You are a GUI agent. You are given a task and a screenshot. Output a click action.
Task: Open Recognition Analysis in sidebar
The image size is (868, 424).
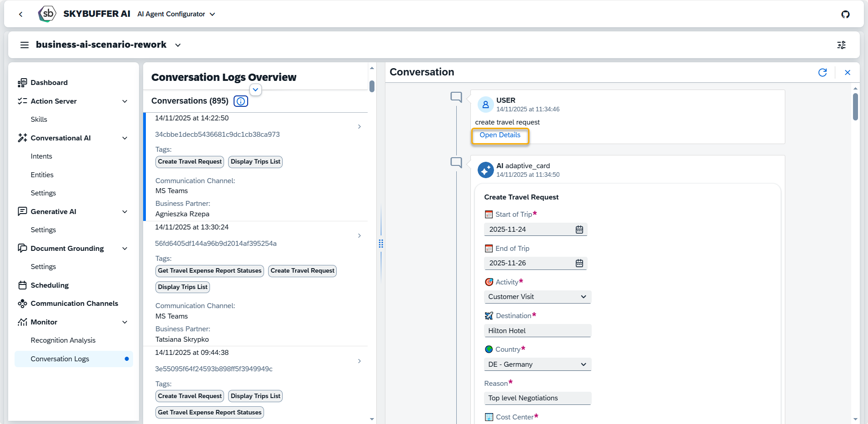(x=63, y=340)
